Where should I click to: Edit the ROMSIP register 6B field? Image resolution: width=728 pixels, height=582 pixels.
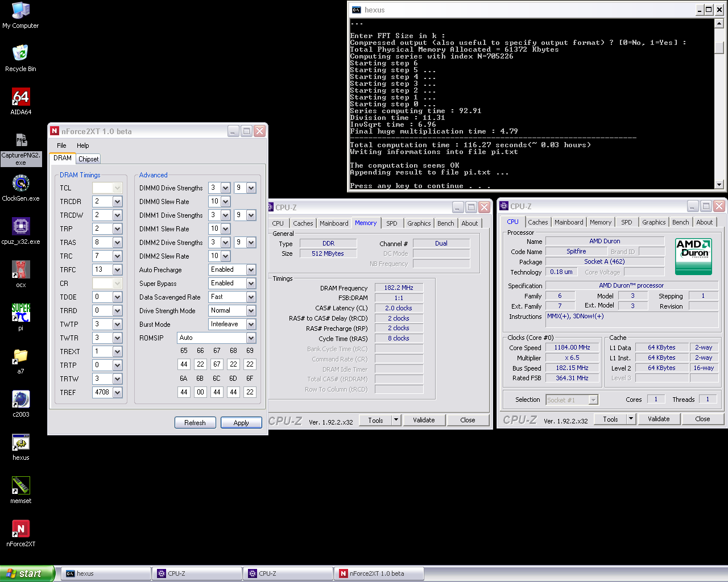(200, 392)
